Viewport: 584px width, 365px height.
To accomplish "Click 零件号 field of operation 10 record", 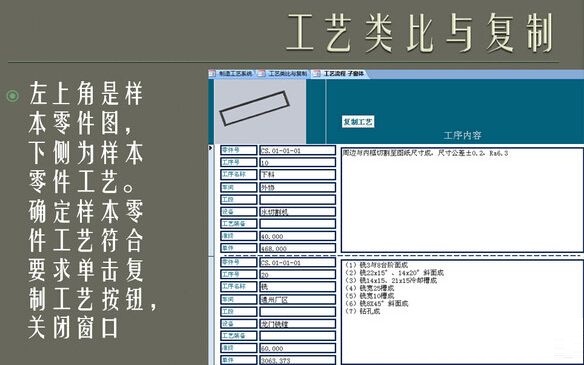I will [x=297, y=150].
